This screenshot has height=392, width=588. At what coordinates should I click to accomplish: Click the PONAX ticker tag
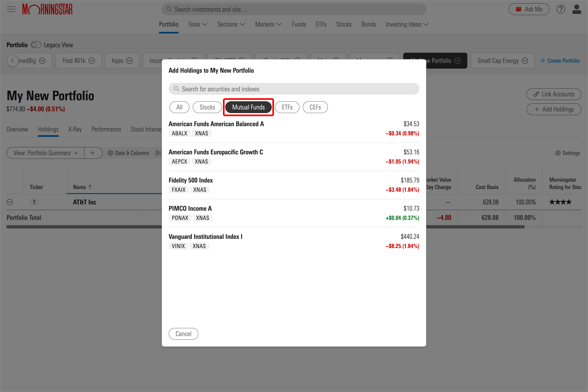(180, 218)
